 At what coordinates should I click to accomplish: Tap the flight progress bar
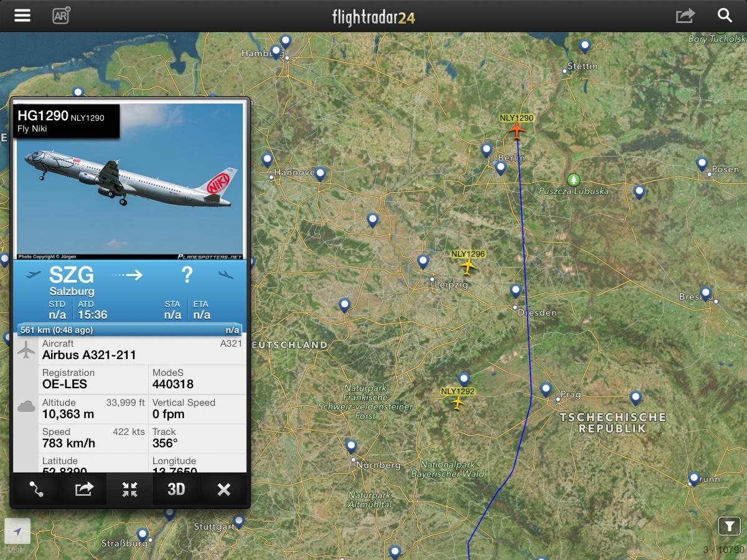pos(129,330)
